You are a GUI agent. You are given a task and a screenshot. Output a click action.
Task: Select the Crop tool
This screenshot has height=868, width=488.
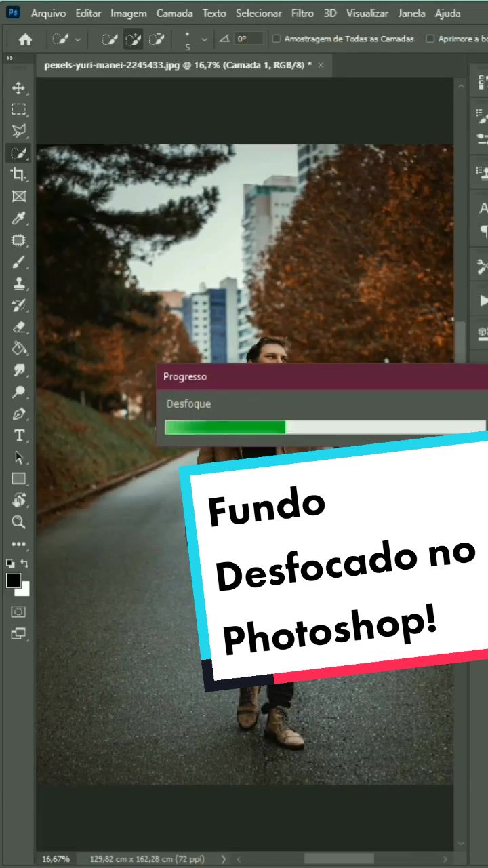pyautogui.click(x=18, y=175)
